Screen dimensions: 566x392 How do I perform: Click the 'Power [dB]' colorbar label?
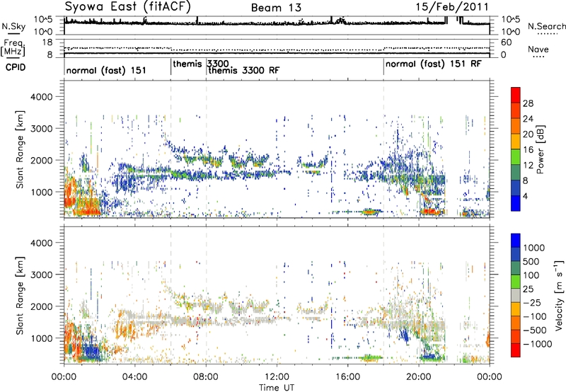click(541, 149)
